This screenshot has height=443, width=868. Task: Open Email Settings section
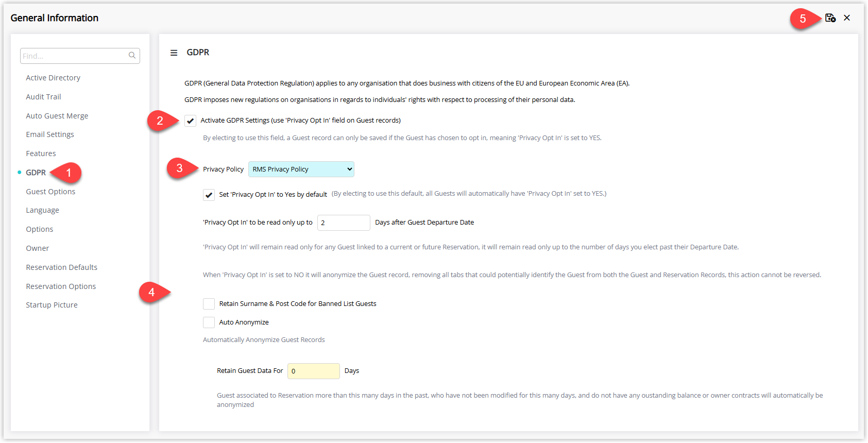(x=50, y=134)
